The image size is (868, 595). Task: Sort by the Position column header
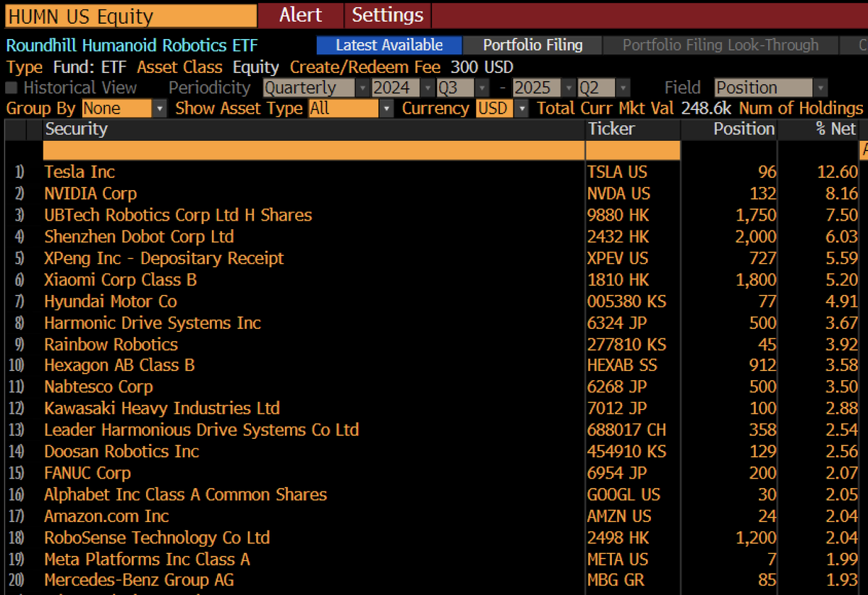click(x=729, y=129)
